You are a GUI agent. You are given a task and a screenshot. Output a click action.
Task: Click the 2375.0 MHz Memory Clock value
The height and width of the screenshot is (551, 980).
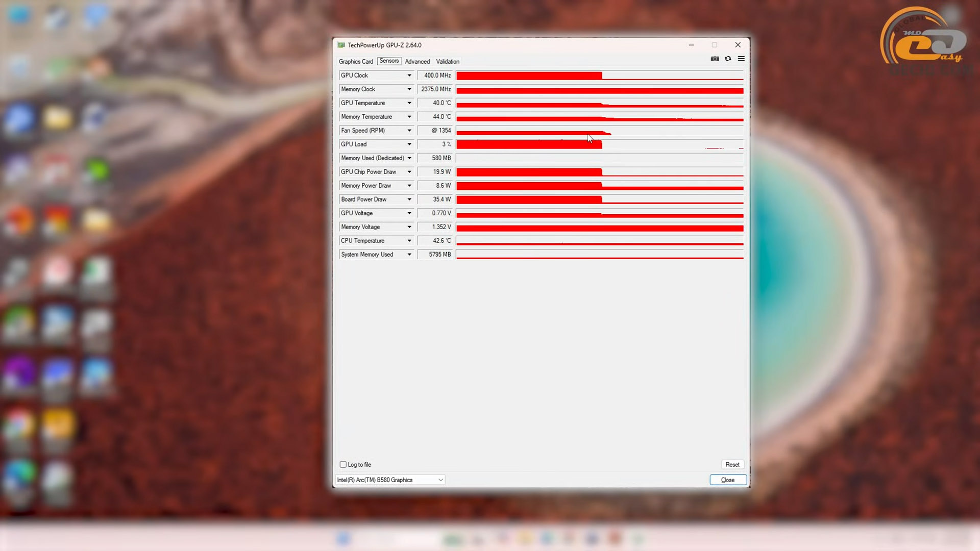tap(435, 89)
